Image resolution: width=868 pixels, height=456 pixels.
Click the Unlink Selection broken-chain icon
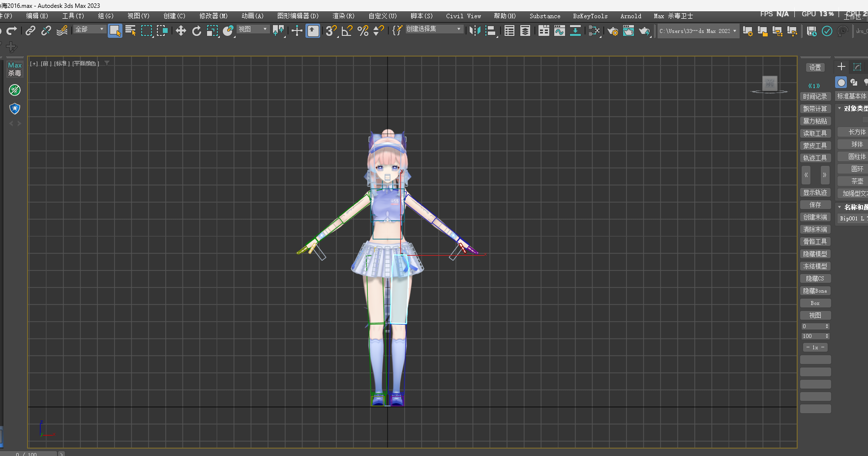(x=46, y=31)
